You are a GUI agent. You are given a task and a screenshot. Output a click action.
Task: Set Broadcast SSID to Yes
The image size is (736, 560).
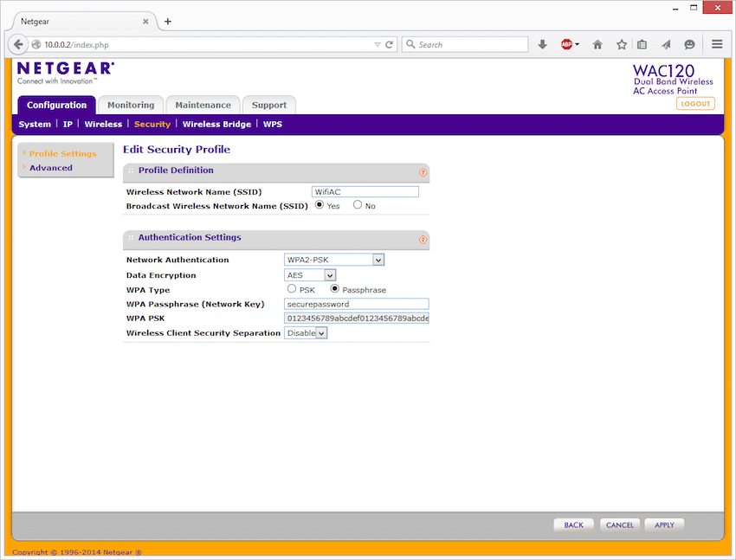coord(320,204)
